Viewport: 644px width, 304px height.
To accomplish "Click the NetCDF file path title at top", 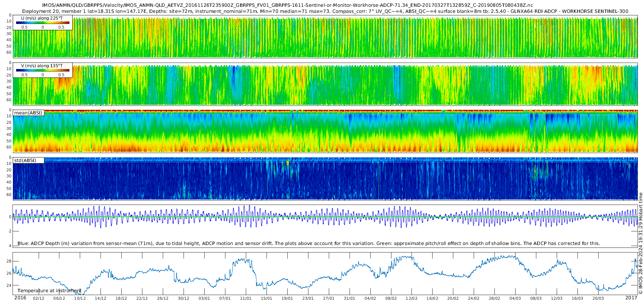I will 287,5.
